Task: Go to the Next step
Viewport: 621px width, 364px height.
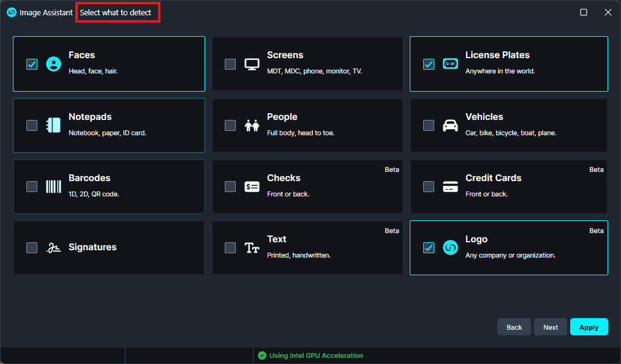Action: [x=550, y=327]
